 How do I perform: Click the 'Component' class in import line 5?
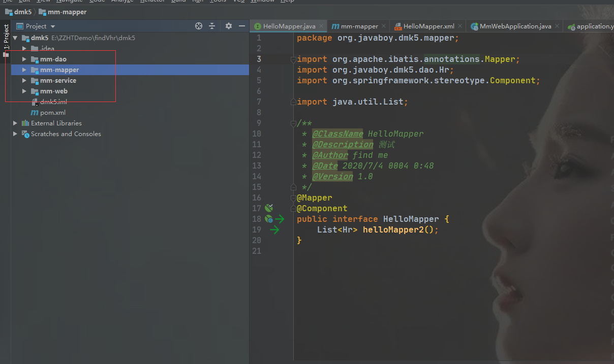512,81
